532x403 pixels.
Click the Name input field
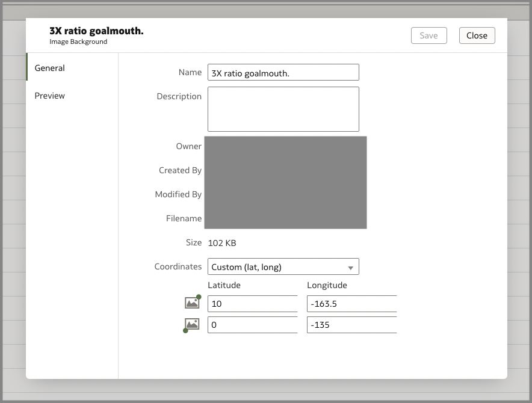pos(283,72)
